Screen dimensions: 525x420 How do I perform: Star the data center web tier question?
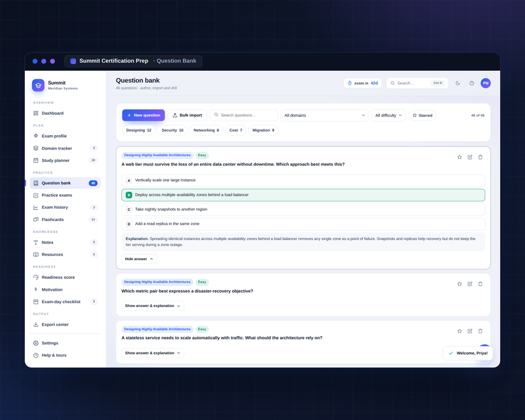coord(459,157)
